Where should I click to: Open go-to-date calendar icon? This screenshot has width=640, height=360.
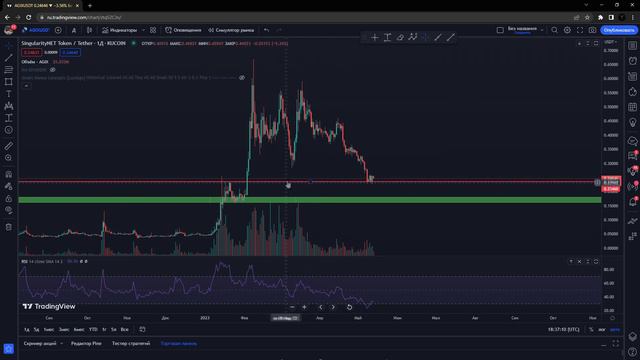[142, 329]
